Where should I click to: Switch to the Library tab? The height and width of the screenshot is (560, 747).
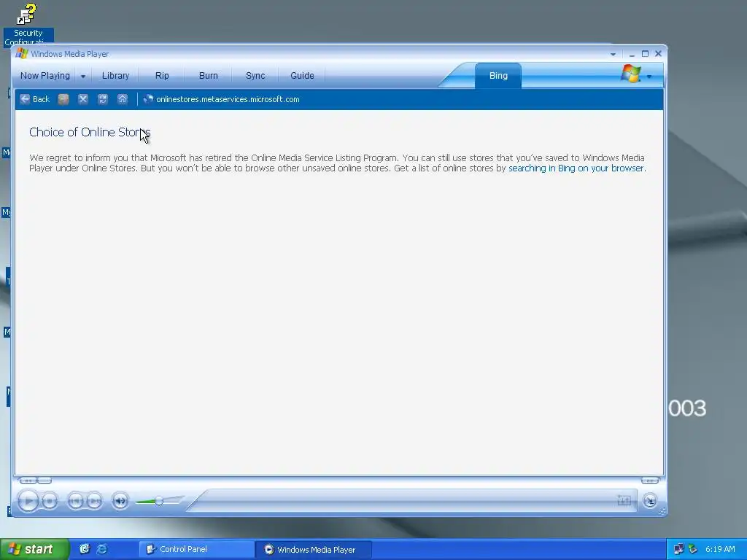click(x=115, y=76)
